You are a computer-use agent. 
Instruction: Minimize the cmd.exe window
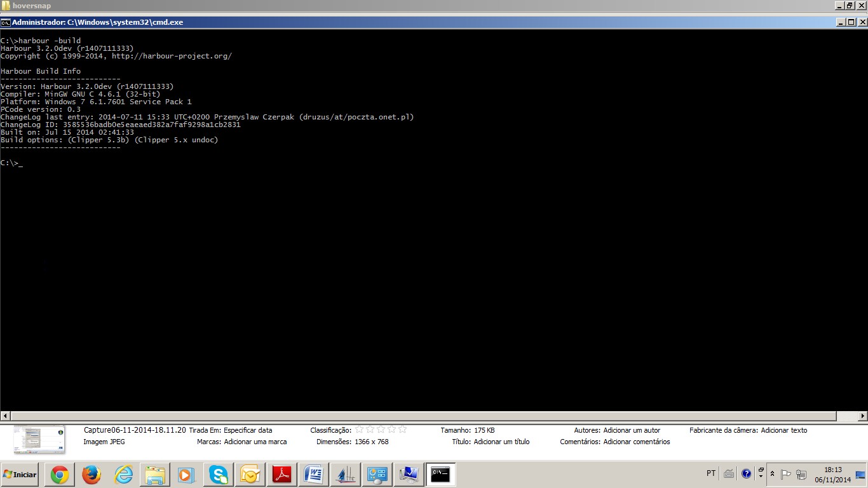pyautogui.click(x=840, y=22)
